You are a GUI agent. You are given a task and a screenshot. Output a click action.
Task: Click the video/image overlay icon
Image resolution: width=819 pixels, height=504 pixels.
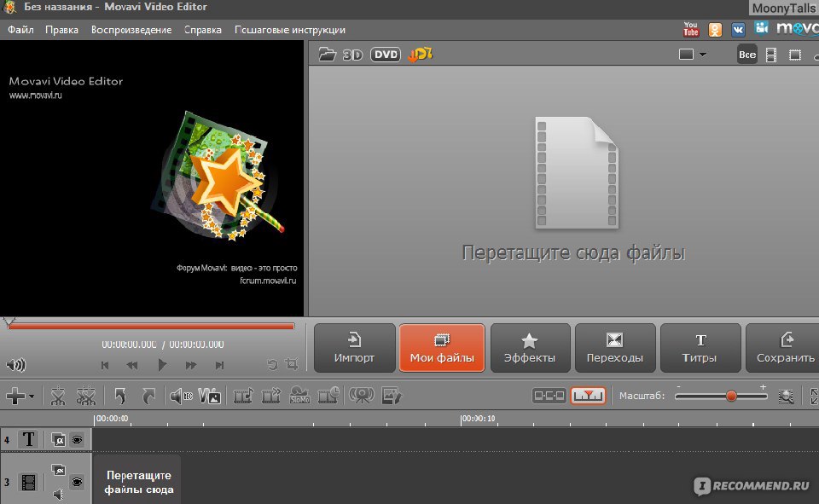[x=210, y=396]
